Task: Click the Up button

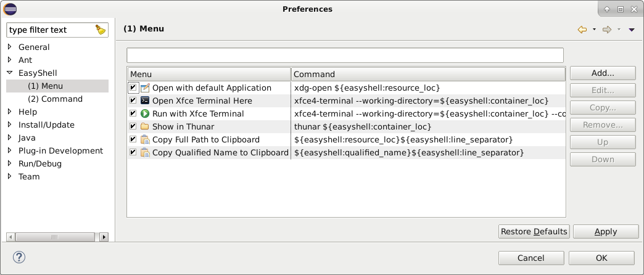Action: (603, 142)
